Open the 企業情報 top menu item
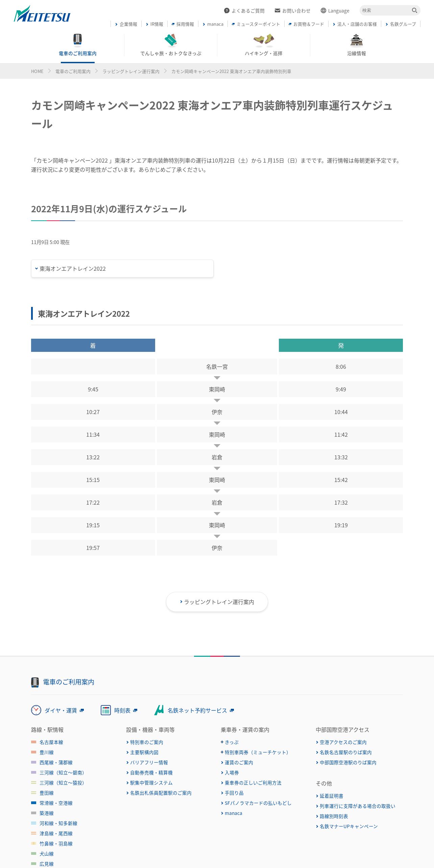Viewport: 434px width, 868px height. [x=126, y=24]
